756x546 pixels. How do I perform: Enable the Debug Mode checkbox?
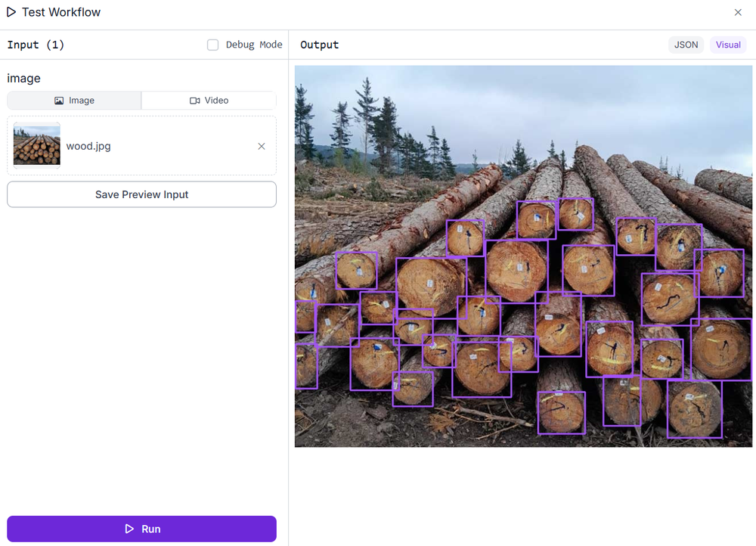pyautogui.click(x=212, y=45)
